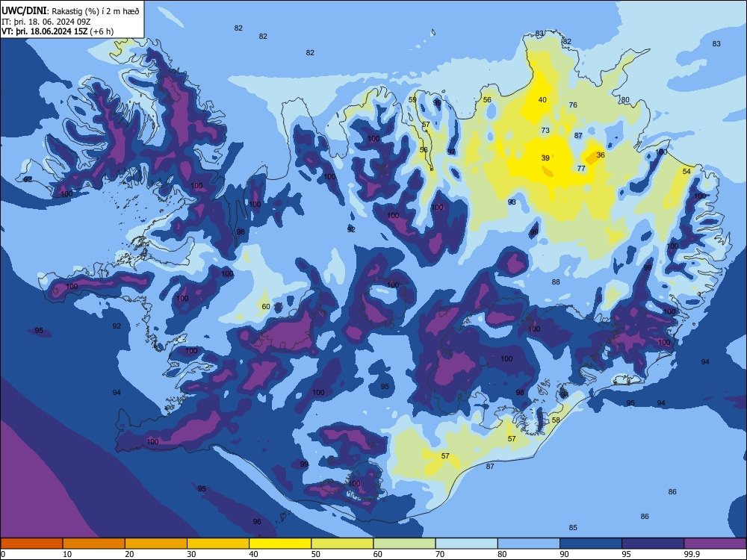This screenshot has height=560, width=747.
Task: Click the map humidity value 60 in the western interior
Action: pyautogui.click(x=266, y=307)
